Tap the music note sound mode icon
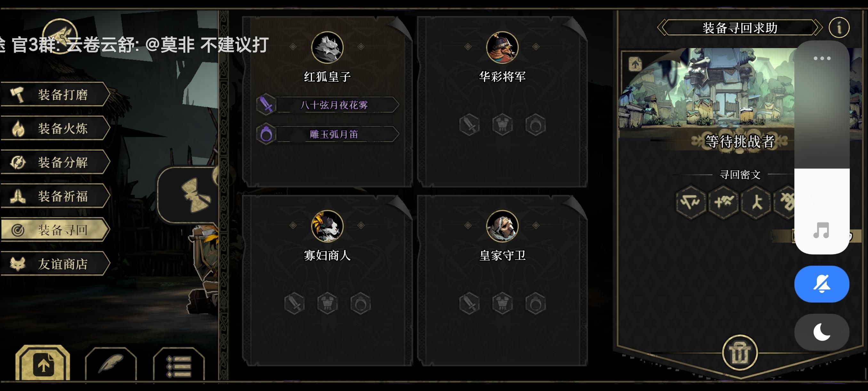 [x=821, y=231]
